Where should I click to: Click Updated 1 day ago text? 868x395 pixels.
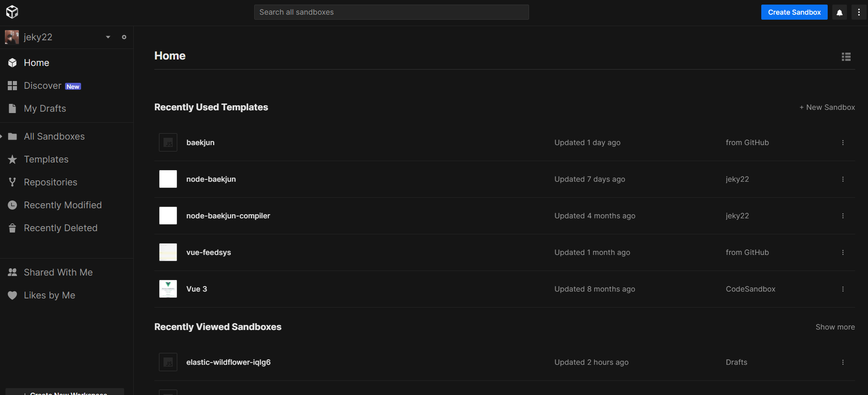point(587,142)
